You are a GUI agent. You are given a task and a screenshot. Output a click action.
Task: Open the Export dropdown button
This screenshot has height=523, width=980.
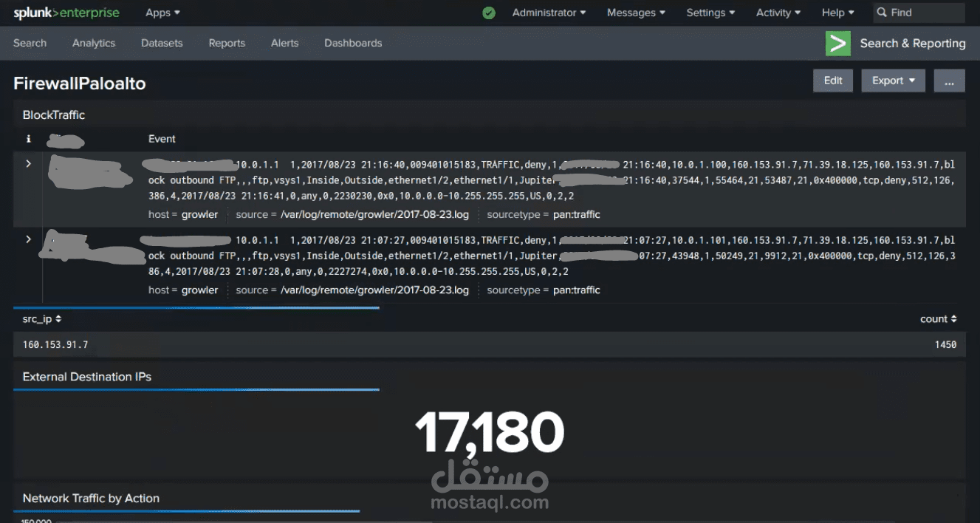coord(893,81)
